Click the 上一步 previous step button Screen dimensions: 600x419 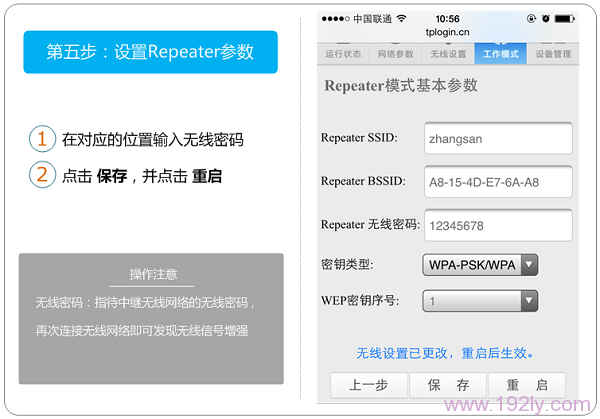point(369,385)
